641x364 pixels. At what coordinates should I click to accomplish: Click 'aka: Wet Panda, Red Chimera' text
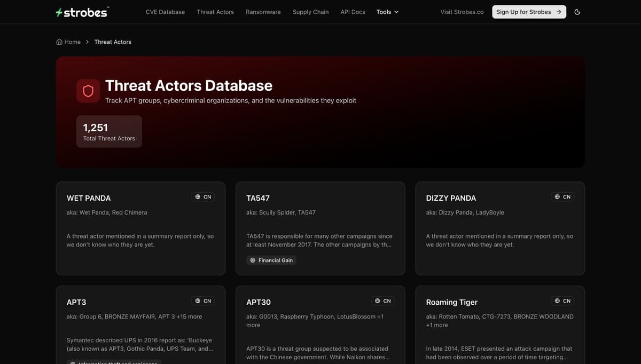107,212
